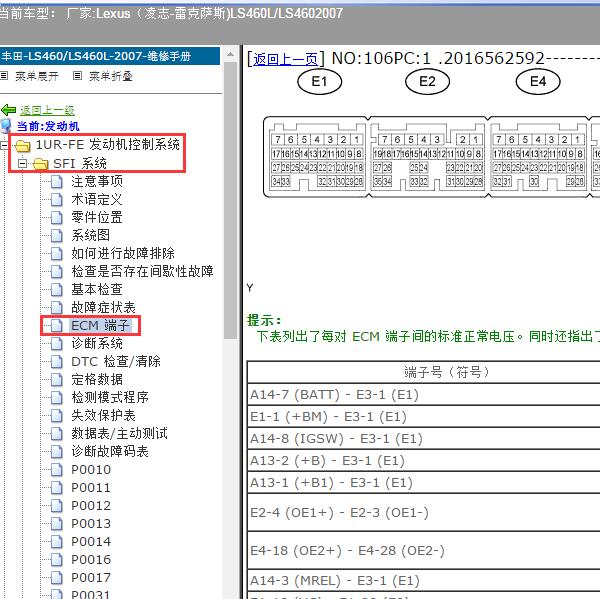Click the 返回上一页 link

285,59
